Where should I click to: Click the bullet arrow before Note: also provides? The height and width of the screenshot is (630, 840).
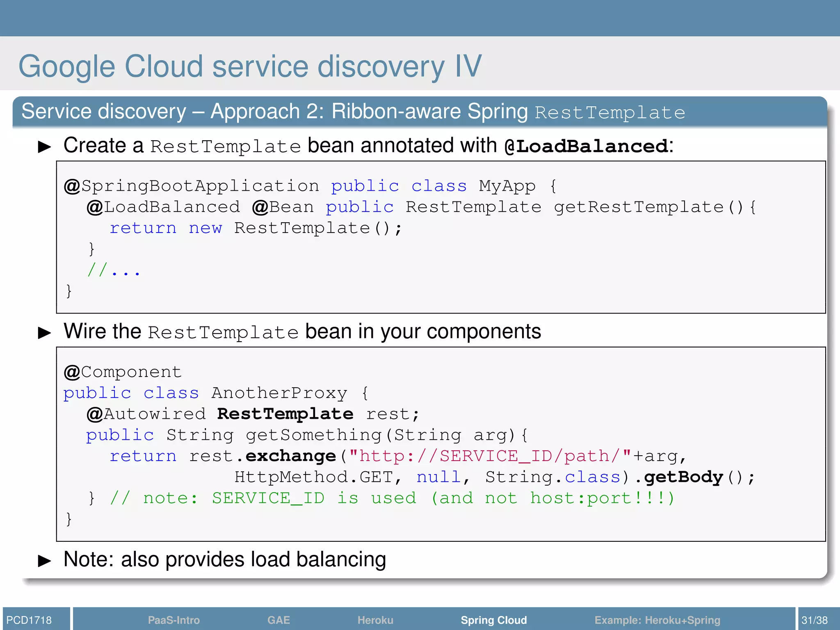tap(44, 560)
